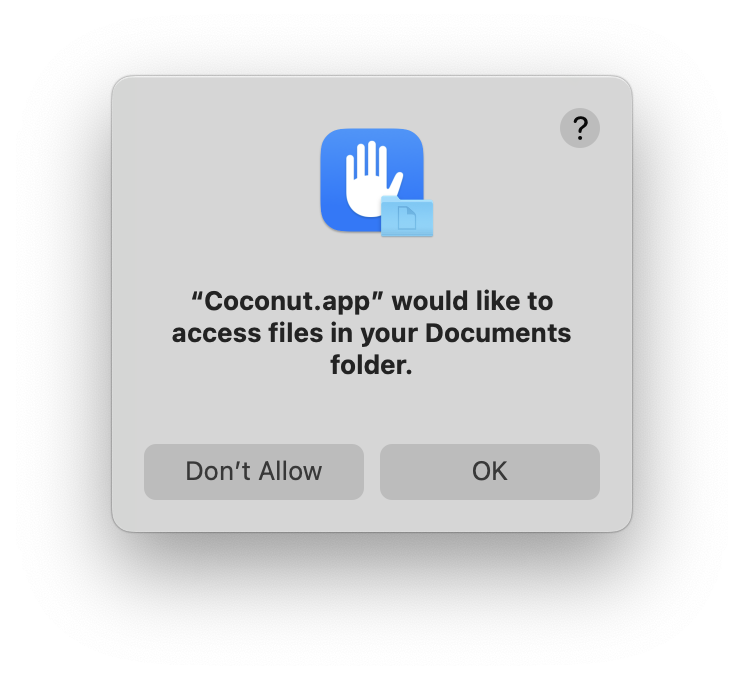Click the "Coconut.app" name in message
Screen dimensions: 744x680
(288, 301)
